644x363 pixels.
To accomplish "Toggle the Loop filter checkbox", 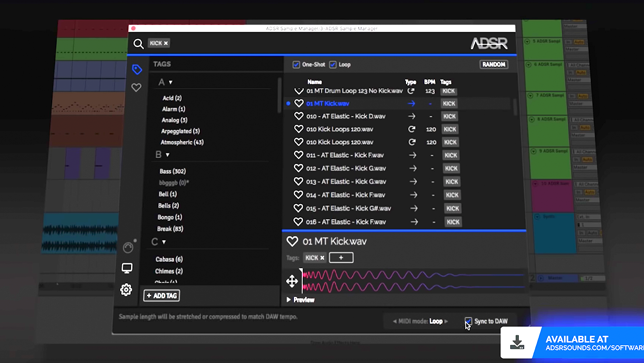I will click(x=333, y=64).
